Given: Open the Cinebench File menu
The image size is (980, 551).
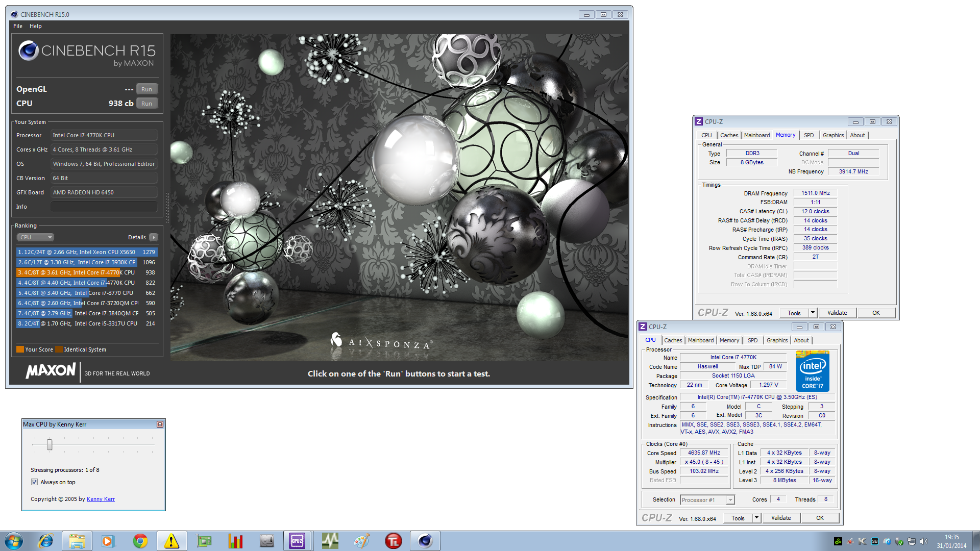Looking at the screenshot, I should [18, 26].
